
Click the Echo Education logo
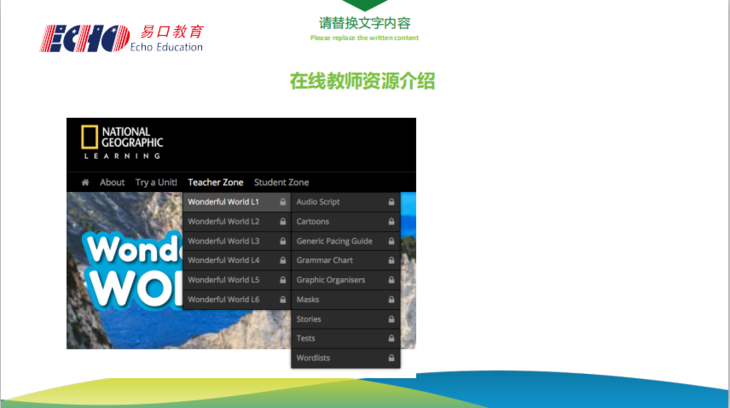click(x=122, y=38)
